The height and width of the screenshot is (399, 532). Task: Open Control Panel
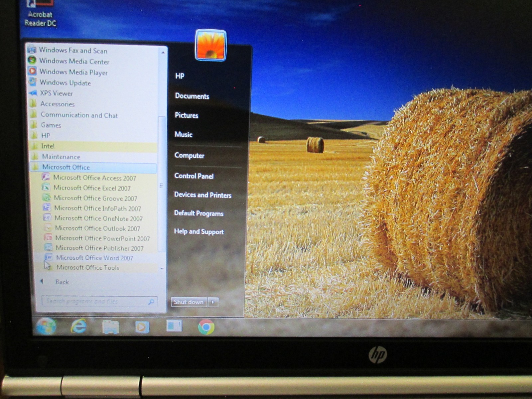point(194,176)
